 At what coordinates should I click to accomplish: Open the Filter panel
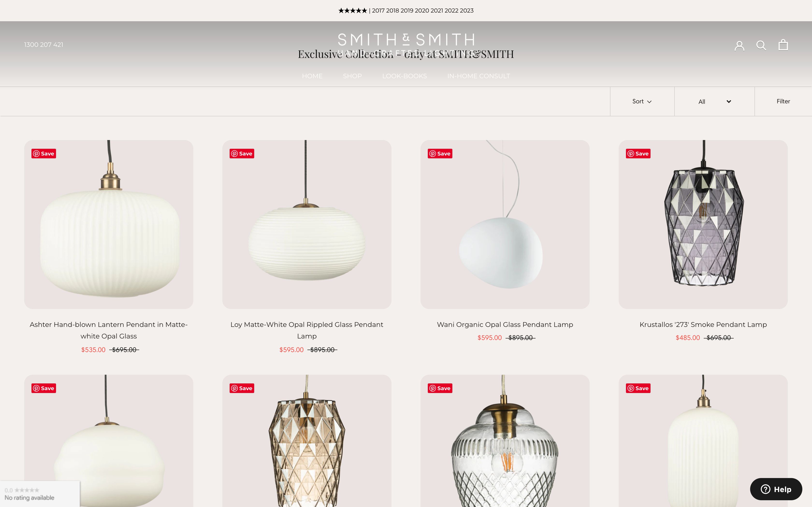pyautogui.click(x=783, y=101)
